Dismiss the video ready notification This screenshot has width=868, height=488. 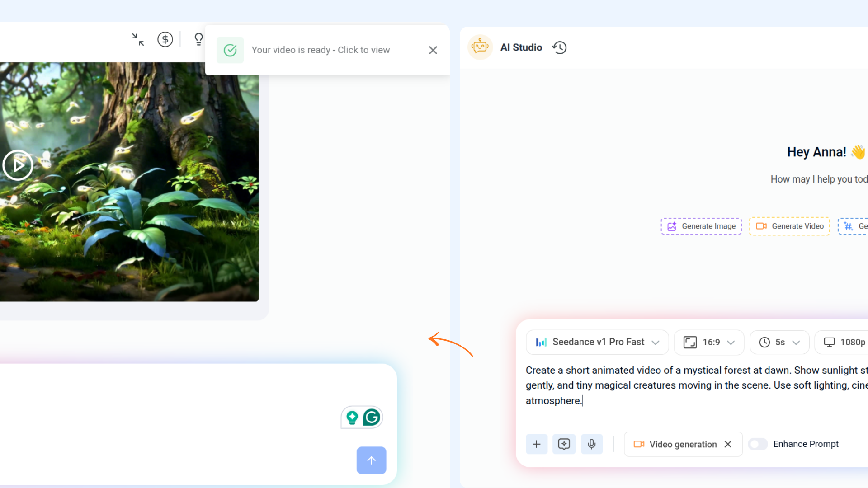(433, 50)
